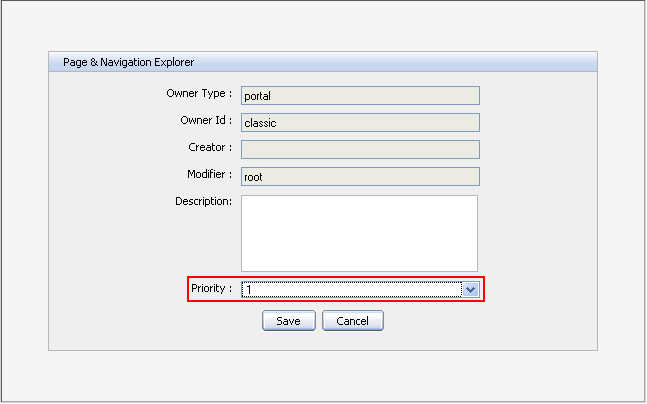The image size is (647, 404).
Task: Click the Page & Navigation Explorer title
Action: pyautogui.click(x=122, y=62)
